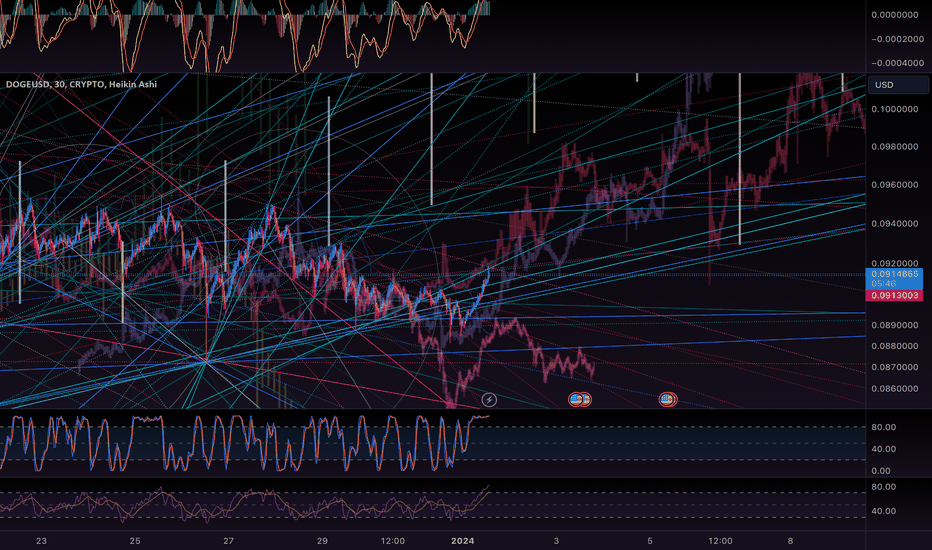Click the 0.0860000 price axis label
The width and height of the screenshot is (932, 550).
pyautogui.click(x=895, y=389)
